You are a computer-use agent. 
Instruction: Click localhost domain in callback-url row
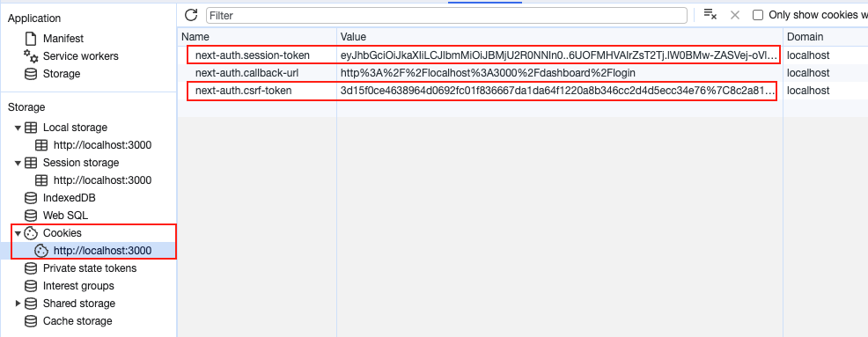click(808, 73)
